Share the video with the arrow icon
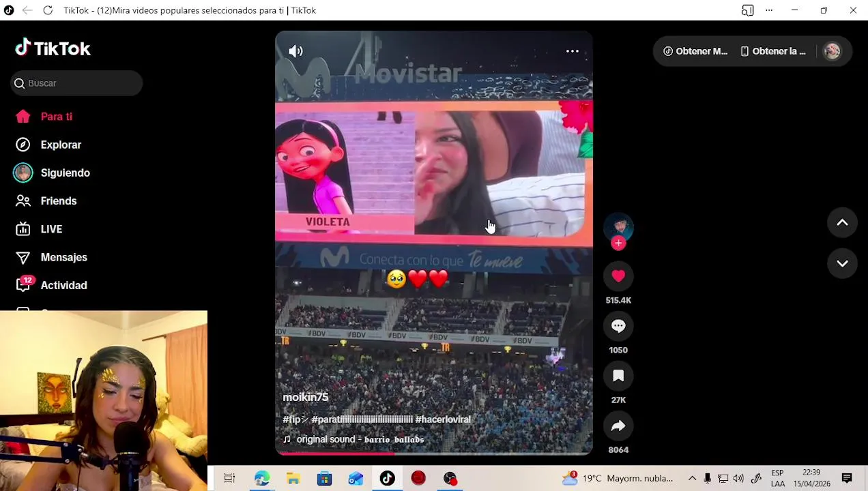Viewport: 868px width, 491px height. pyautogui.click(x=618, y=426)
